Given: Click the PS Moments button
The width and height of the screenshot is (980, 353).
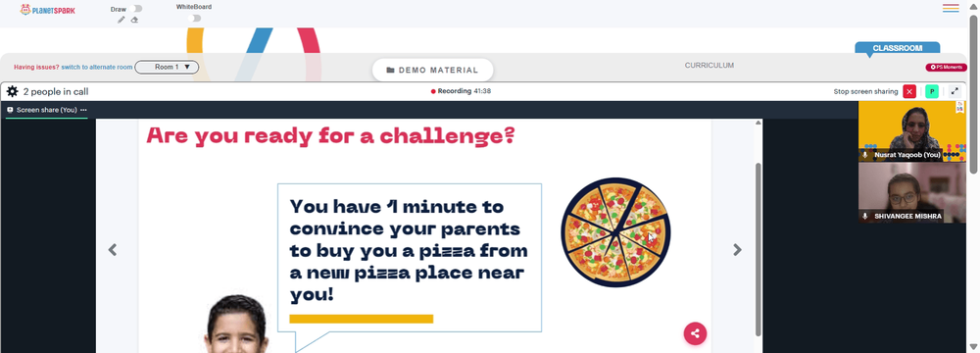Looking at the screenshot, I should pos(946,67).
